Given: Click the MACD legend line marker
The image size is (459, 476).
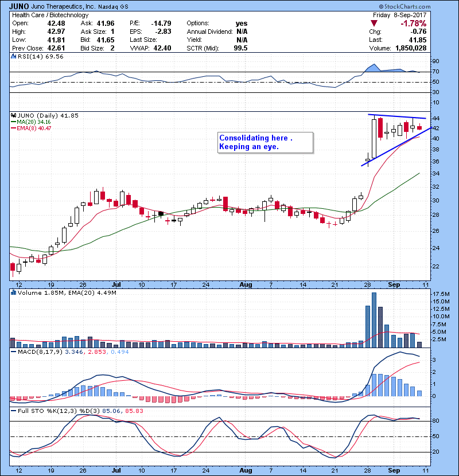Looking at the screenshot, I should pos(13,352).
